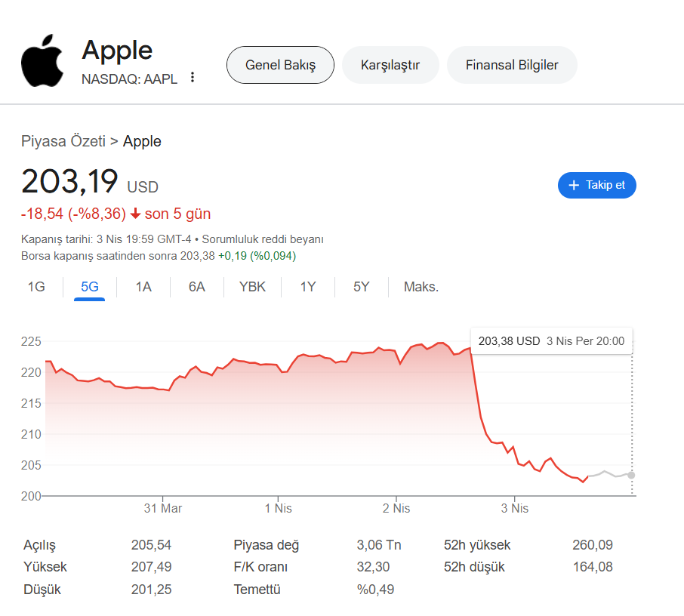
Task: Open the Finansal Bilgiler tab
Action: tap(512, 65)
